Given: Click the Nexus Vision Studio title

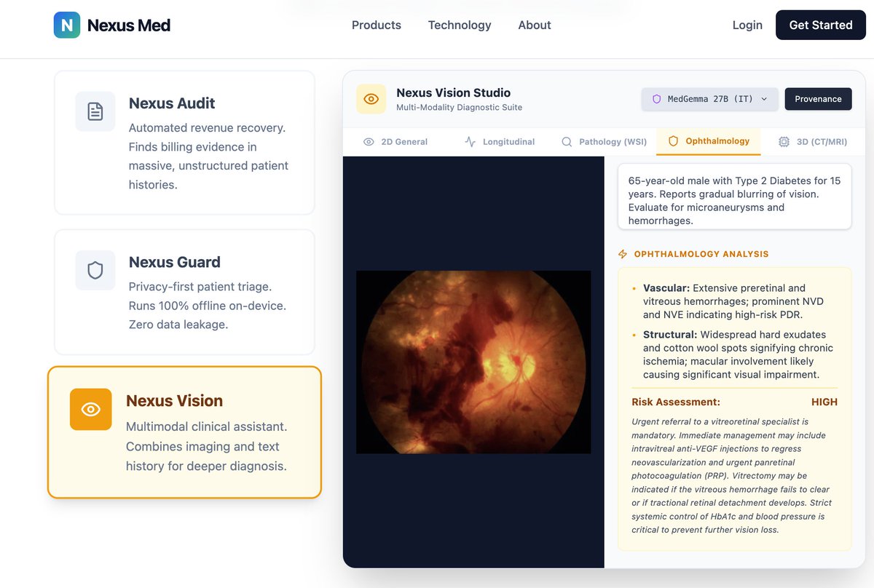Looking at the screenshot, I should point(454,92).
